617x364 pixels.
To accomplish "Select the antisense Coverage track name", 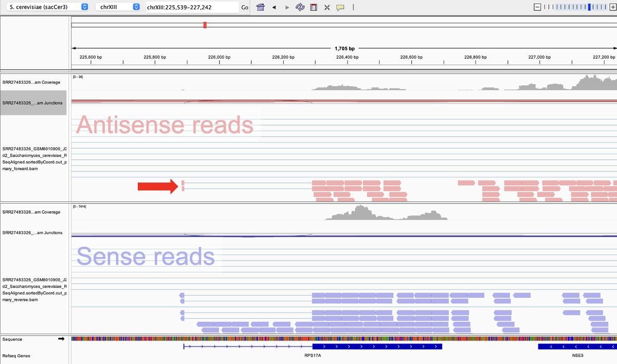I will pyautogui.click(x=31, y=82).
